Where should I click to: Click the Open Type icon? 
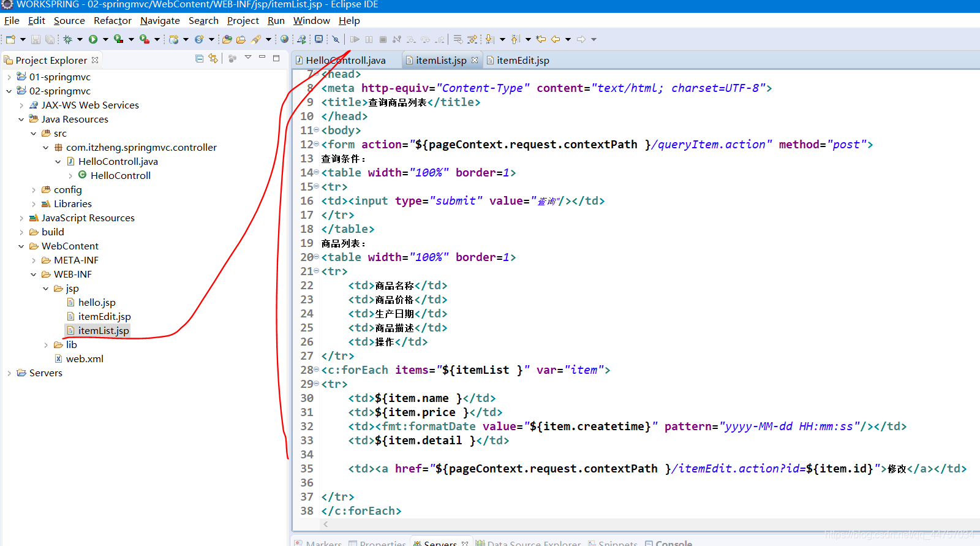(x=227, y=39)
